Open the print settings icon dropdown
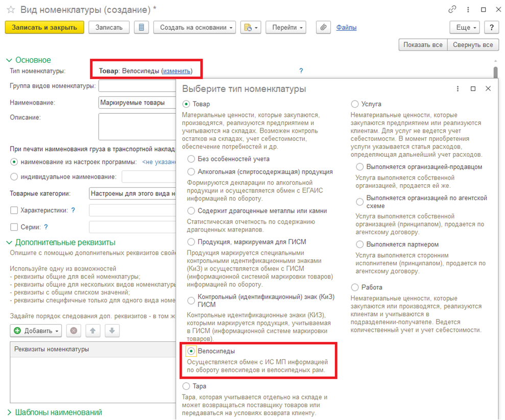This screenshot has height=420, width=505. [251, 28]
